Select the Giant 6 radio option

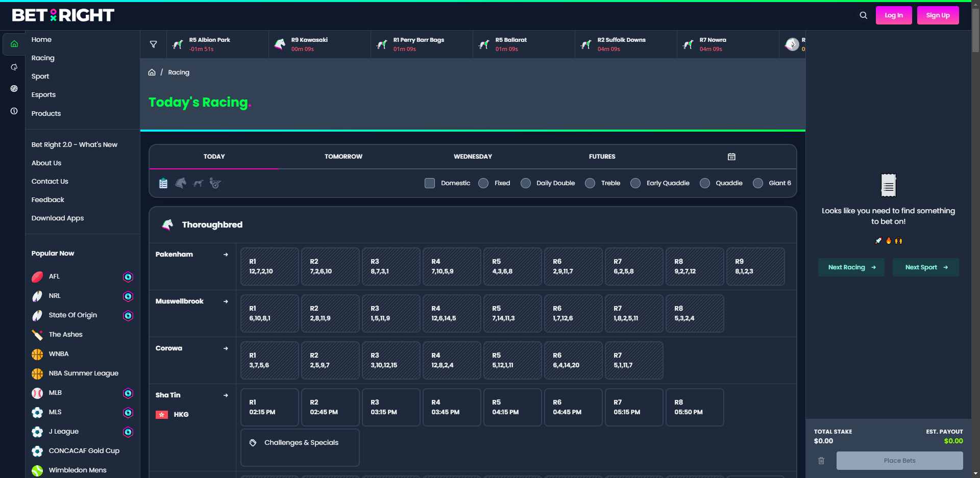[758, 183]
